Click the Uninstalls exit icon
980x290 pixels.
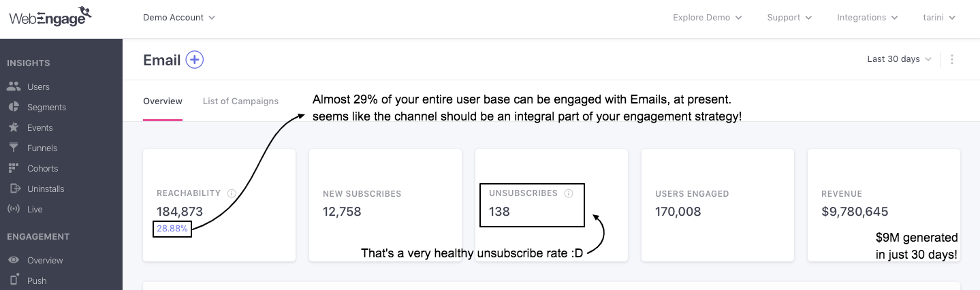click(14, 189)
